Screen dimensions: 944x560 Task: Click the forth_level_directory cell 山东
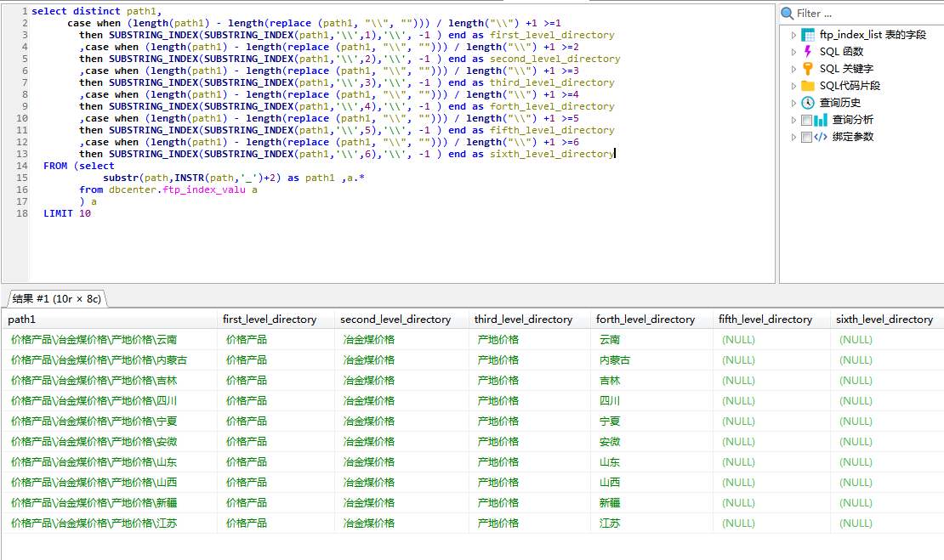tap(651, 462)
